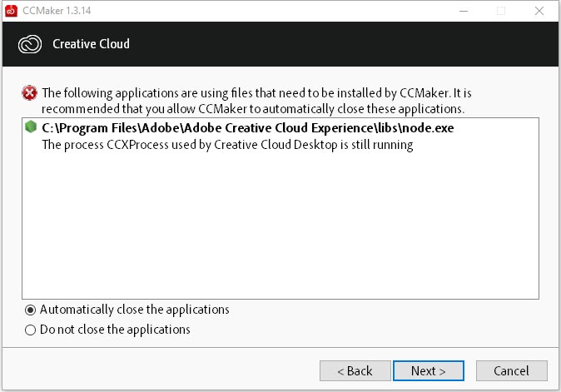This screenshot has width=561, height=392.
Task: Click the CCMaker 1.3.14 title text
Action: coord(56,11)
